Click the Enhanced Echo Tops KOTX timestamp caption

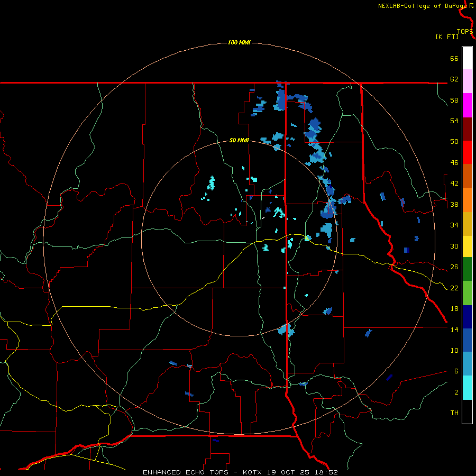(x=240, y=472)
